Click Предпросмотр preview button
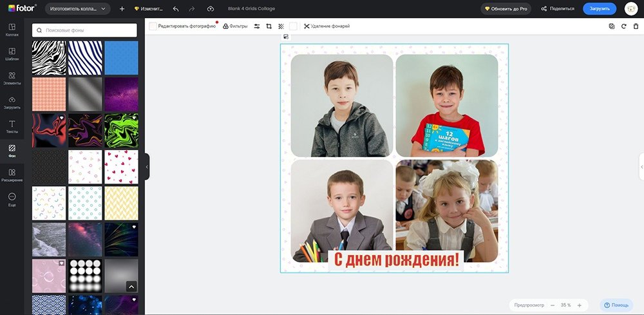Screen dimensions: 644x315 pos(529,305)
